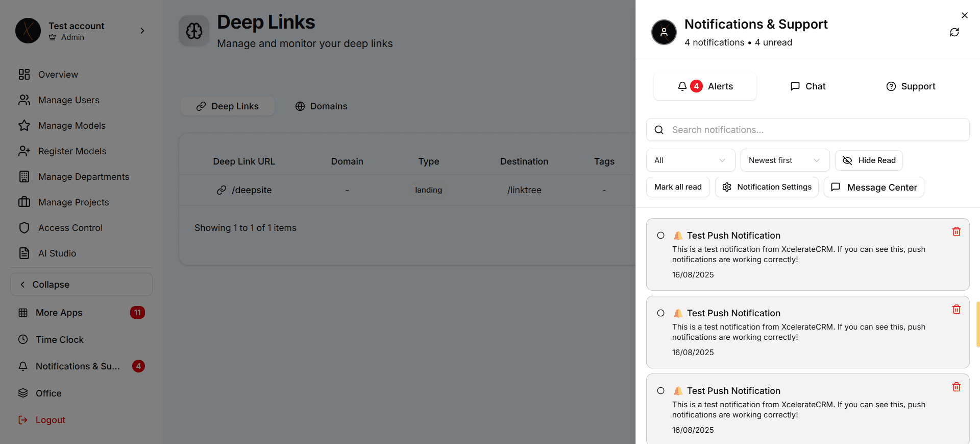Click the Register Models user-plus icon
The width and height of the screenshot is (980, 444).
(24, 151)
